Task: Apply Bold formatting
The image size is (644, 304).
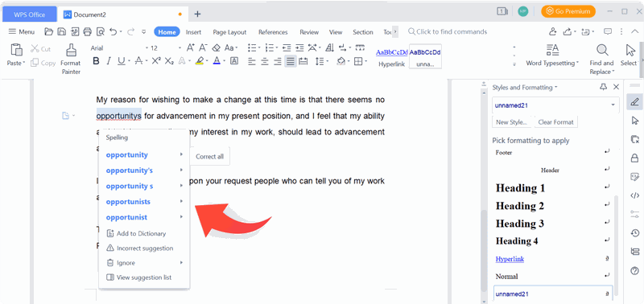Action: [96, 61]
